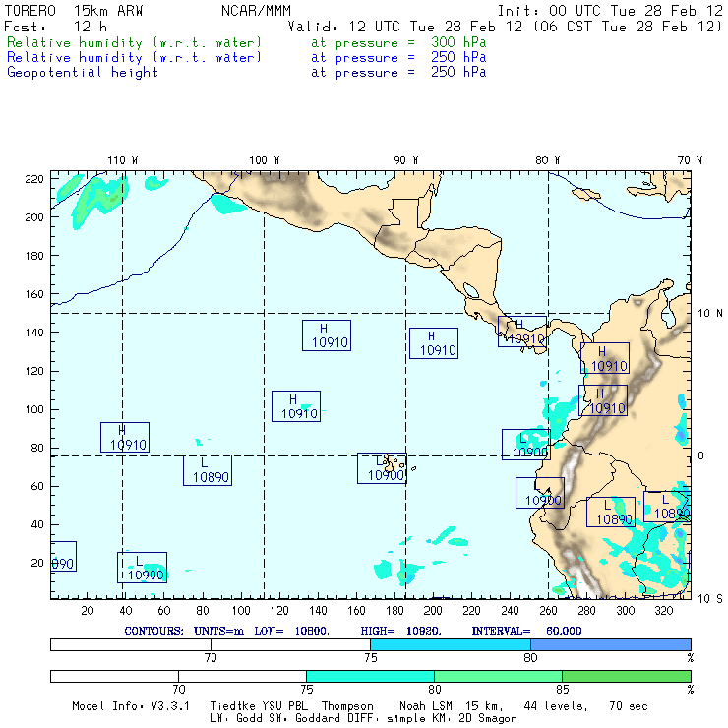Click the 'Geopotential height' legend text

[83, 72]
